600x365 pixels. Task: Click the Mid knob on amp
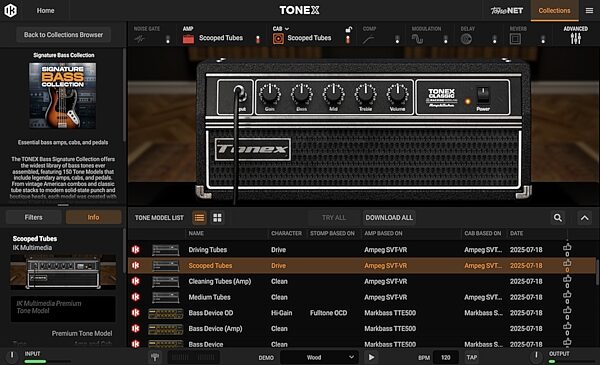(333, 94)
